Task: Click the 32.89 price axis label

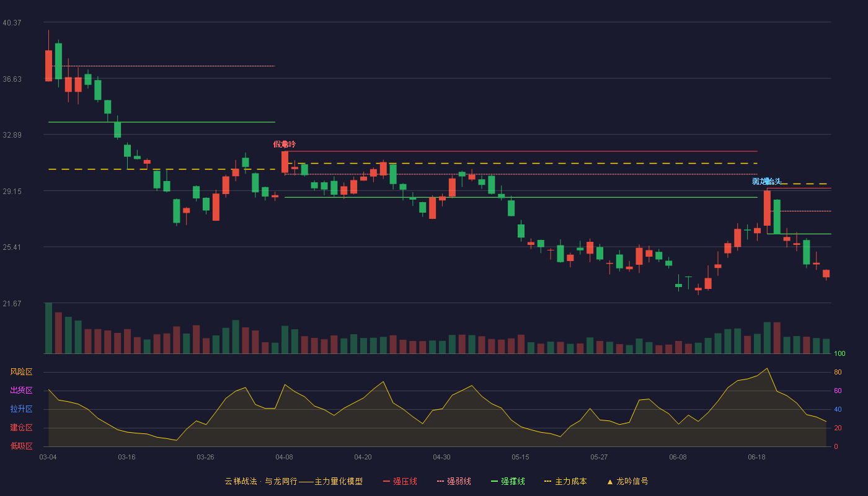Action: tap(12, 135)
